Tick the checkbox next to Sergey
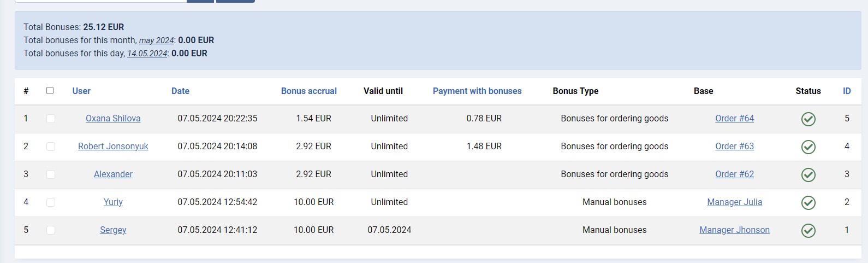This screenshot has width=868, height=263. pyautogui.click(x=51, y=230)
